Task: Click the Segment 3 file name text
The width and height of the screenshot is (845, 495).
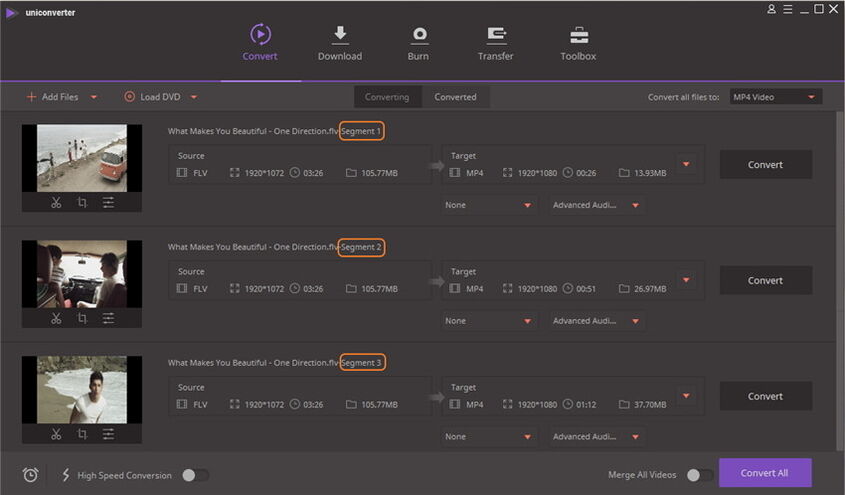Action: point(274,362)
